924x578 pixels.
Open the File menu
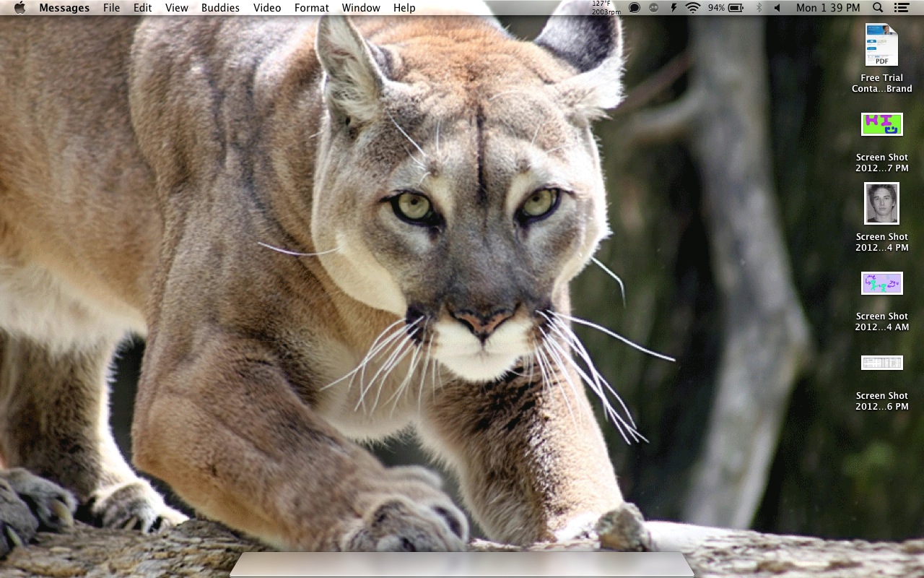(112, 8)
